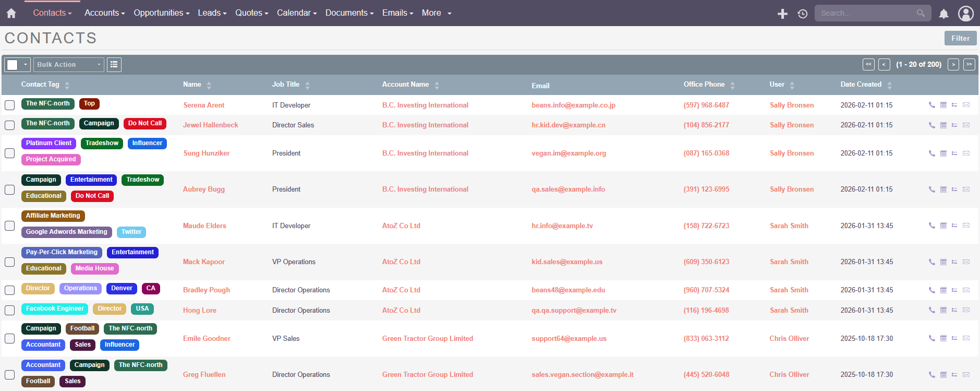
Task: Go to the next page of contacts
Action: click(x=953, y=65)
